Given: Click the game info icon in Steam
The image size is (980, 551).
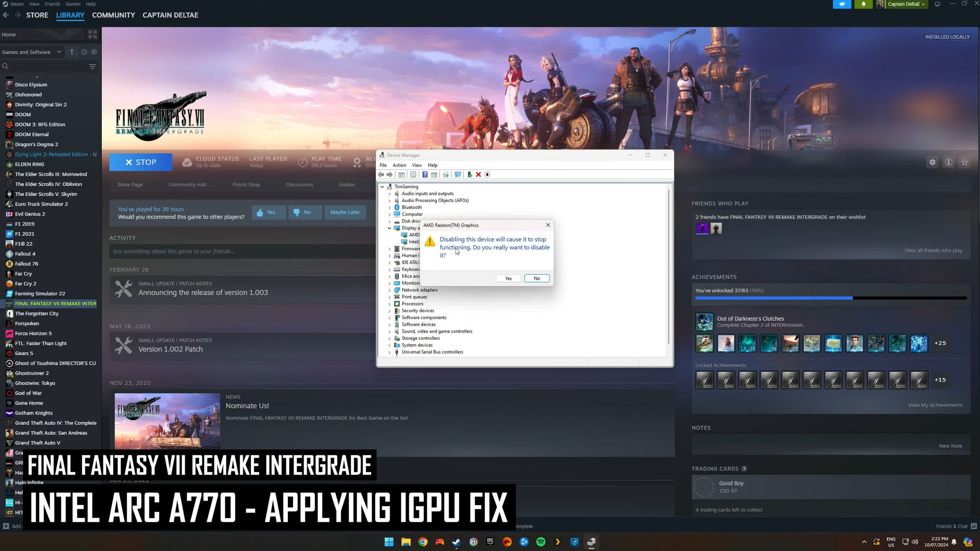Looking at the screenshot, I should [948, 162].
